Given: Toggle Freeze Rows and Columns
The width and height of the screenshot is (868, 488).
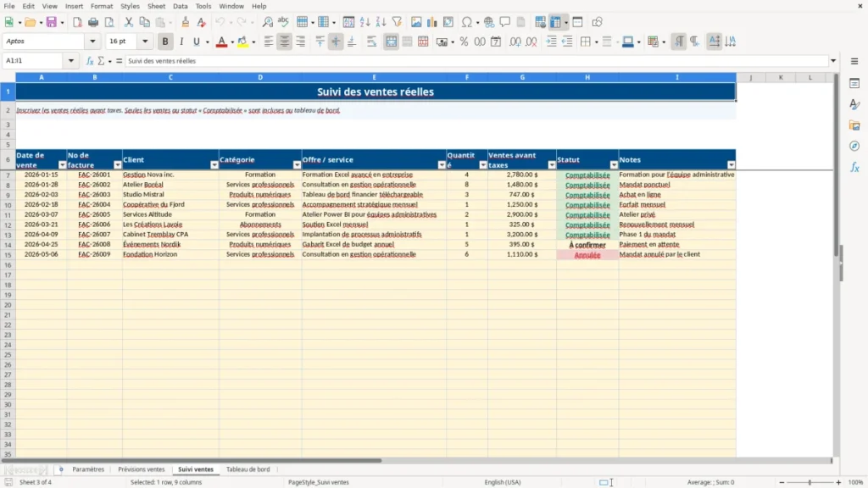Looking at the screenshot, I should click(555, 22).
